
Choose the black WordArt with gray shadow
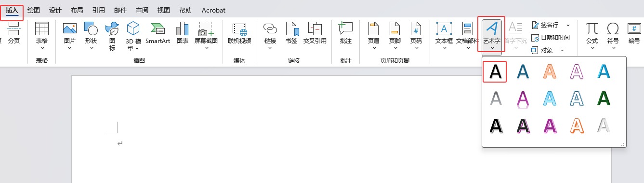[496, 126]
